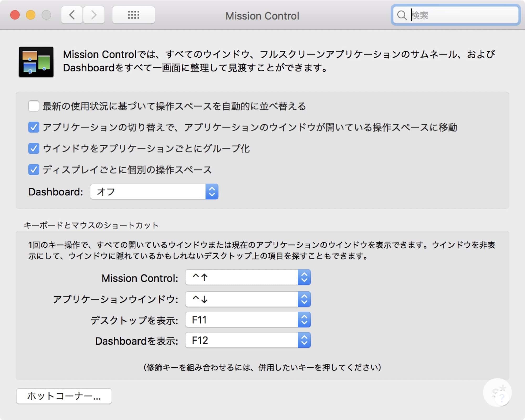525x420 pixels.
Task: Toggle switch-to-space on application switch checkbox
Action: 34,127
